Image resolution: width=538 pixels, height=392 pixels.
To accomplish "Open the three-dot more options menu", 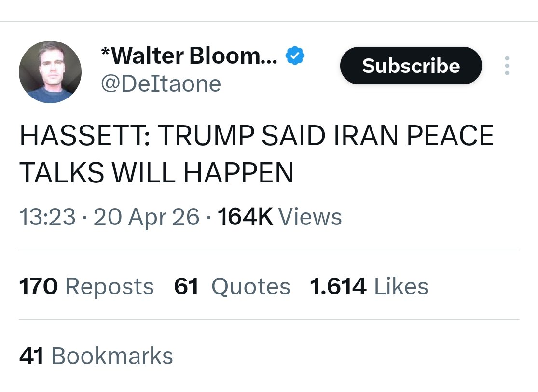I will [506, 66].
